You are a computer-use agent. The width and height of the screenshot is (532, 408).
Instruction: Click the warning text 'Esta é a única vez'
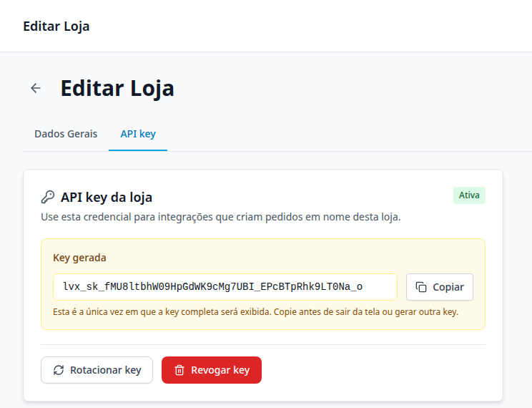tap(255, 312)
